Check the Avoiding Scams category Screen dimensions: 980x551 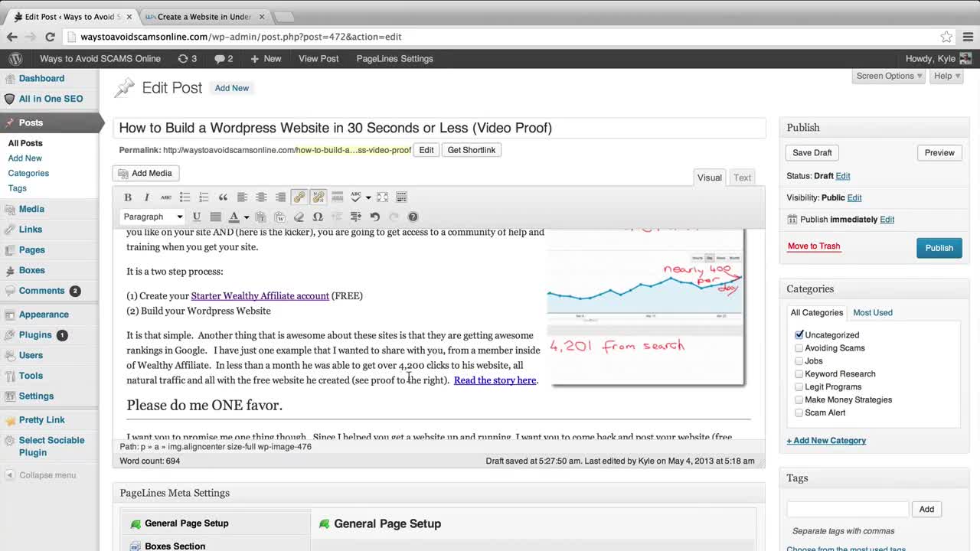pos(799,347)
